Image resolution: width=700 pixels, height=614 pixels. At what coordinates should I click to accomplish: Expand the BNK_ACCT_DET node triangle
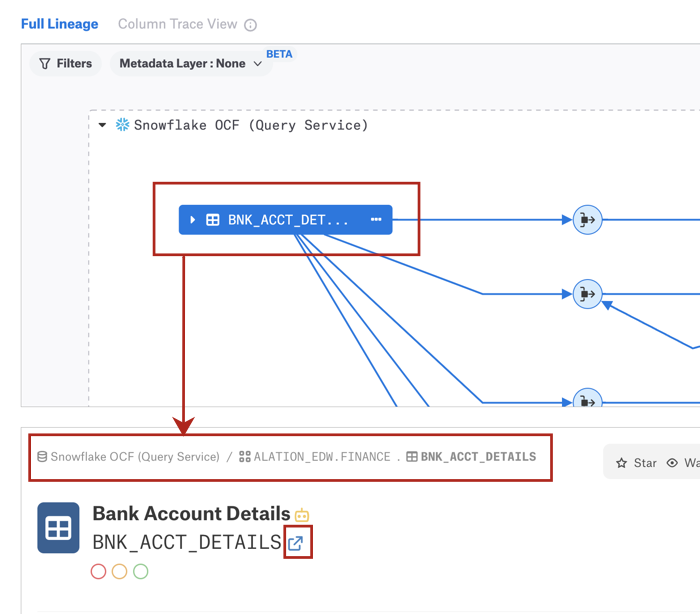click(x=192, y=220)
